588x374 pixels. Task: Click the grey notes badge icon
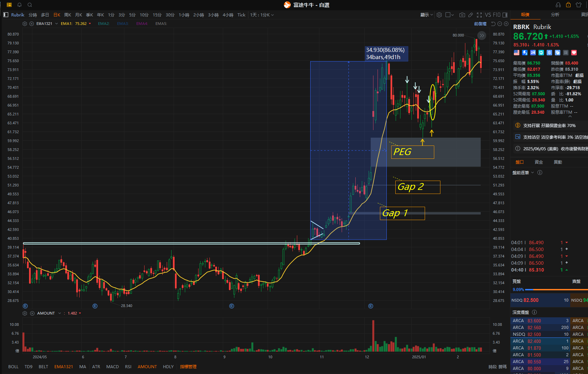(566, 53)
